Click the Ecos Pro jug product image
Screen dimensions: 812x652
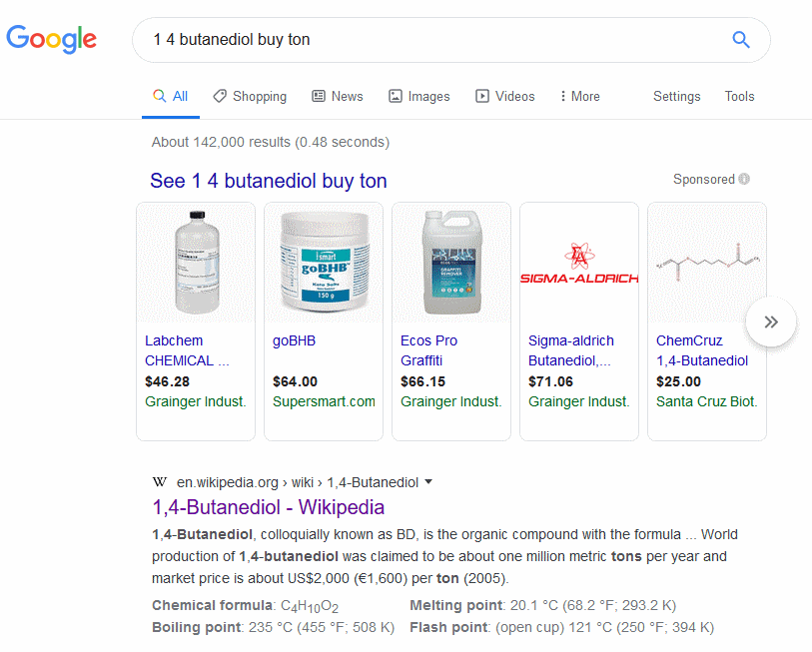[x=452, y=263]
